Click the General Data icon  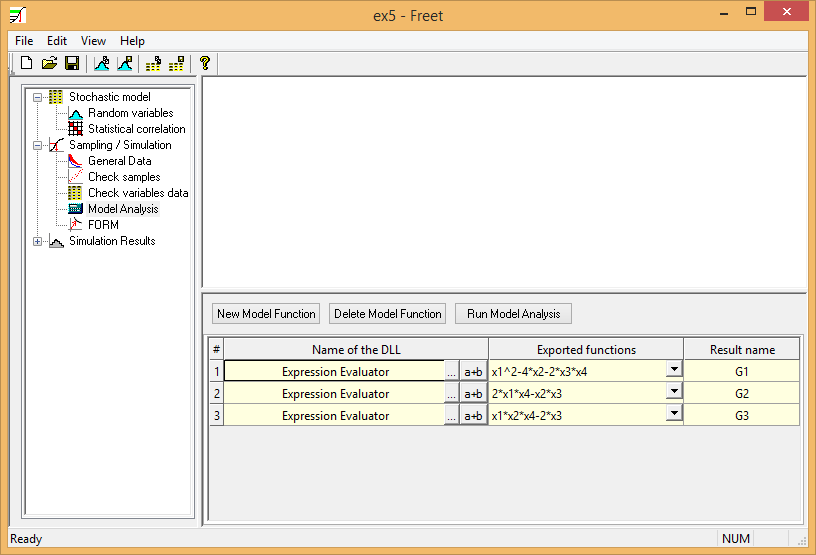[75, 161]
